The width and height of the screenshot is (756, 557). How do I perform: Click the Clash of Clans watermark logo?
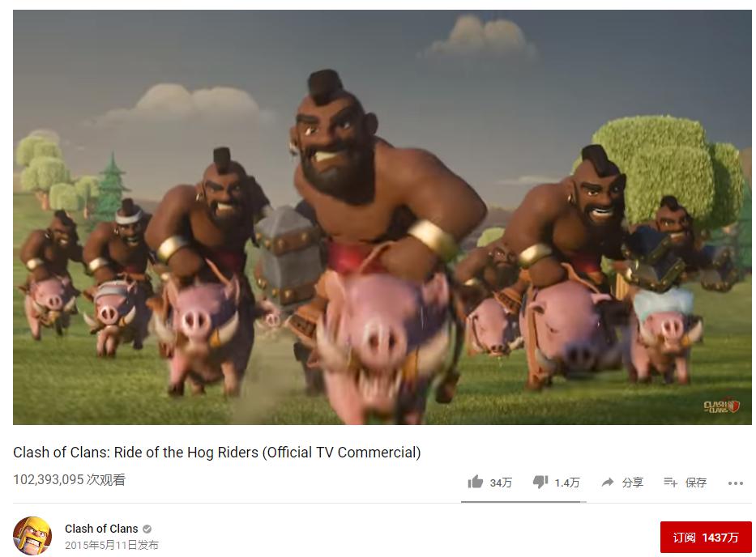721,406
